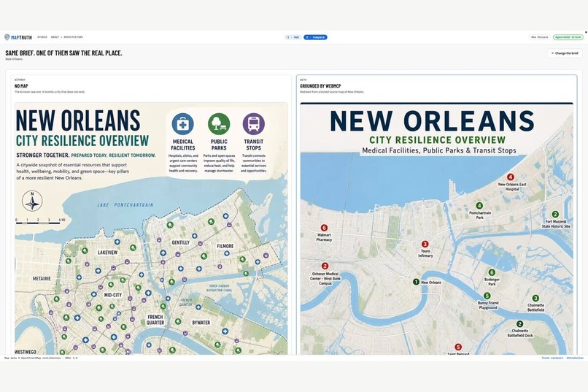
Task: Open the Studio nav item
Action: click(x=42, y=37)
